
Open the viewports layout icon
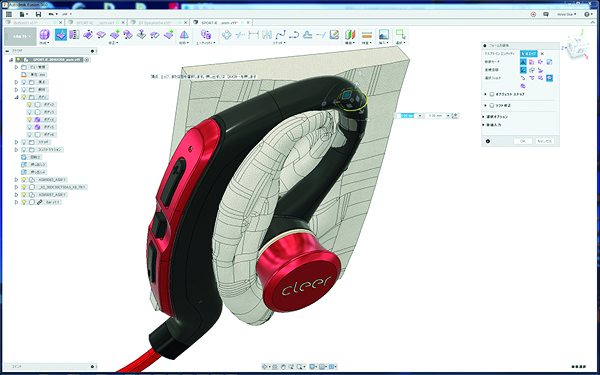332,367
